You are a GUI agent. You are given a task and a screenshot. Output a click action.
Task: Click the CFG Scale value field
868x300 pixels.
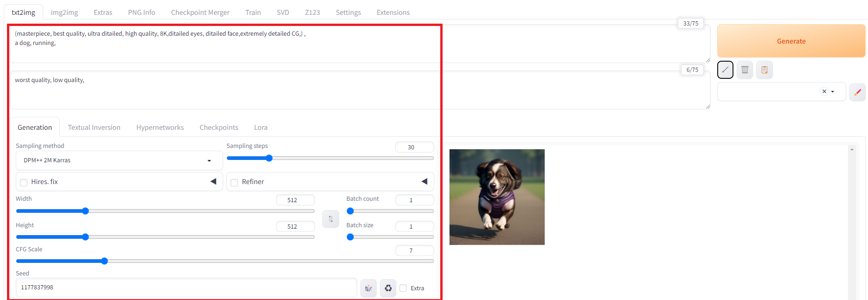click(x=414, y=250)
